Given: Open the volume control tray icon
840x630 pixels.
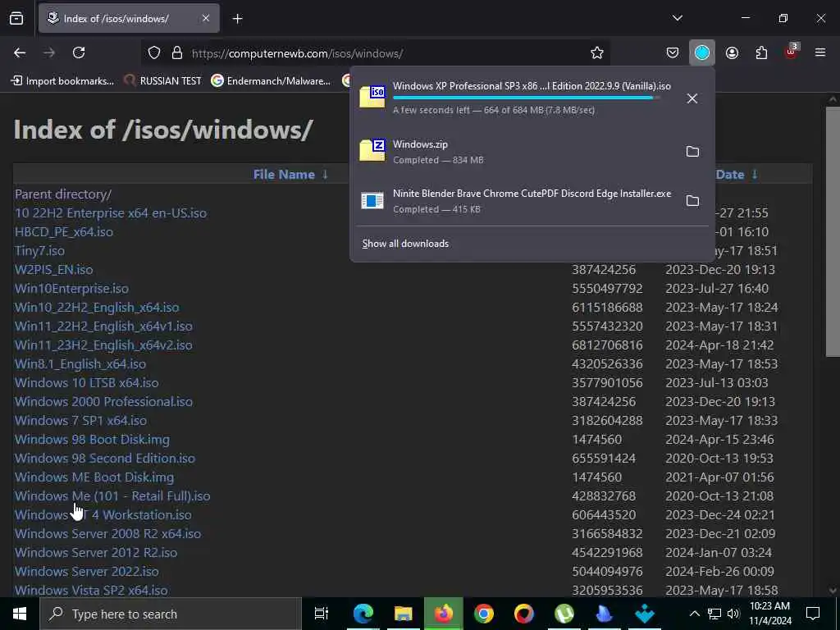Looking at the screenshot, I should 733,614.
